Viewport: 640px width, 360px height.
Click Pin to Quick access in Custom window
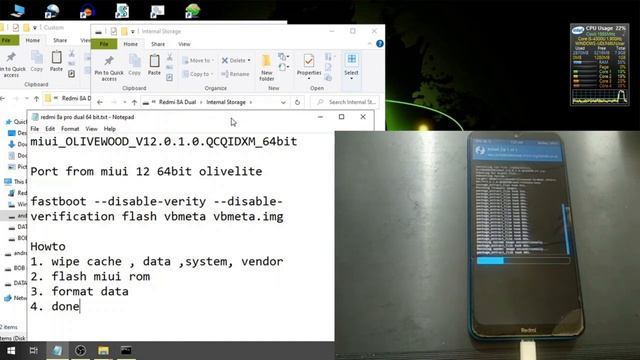click(11, 64)
